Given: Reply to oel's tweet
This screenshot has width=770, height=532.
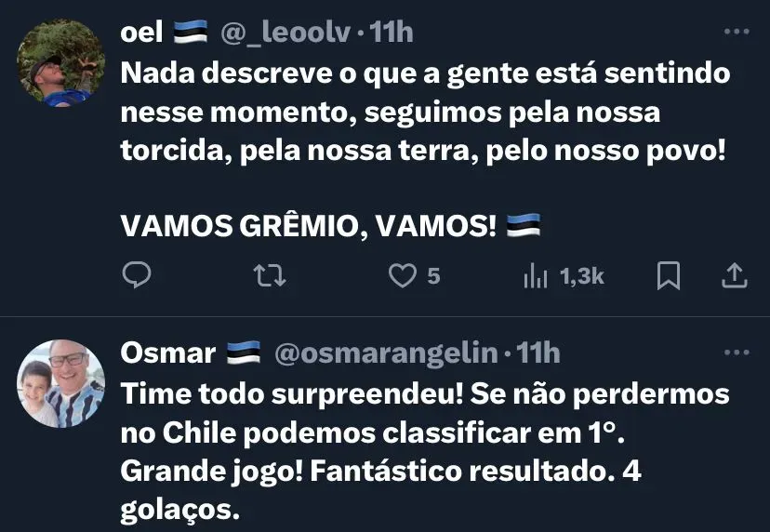Looking at the screenshot, I should (x=136, y=275).
